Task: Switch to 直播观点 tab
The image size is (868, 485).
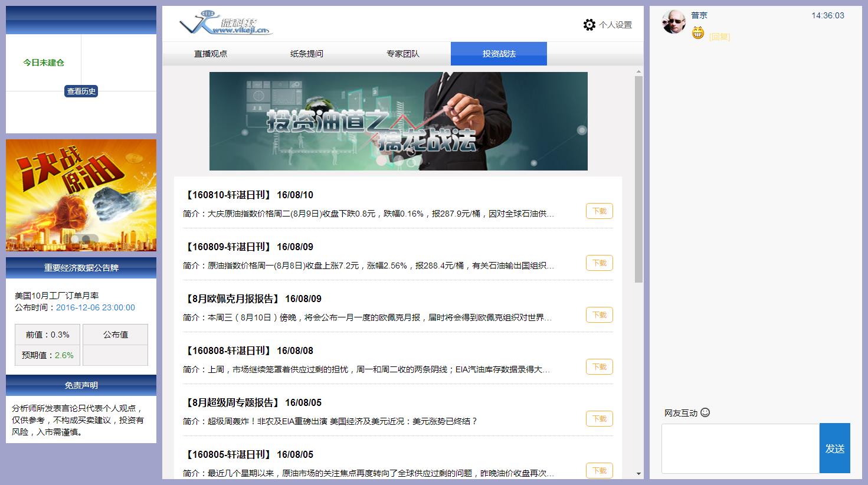Action: (211, 54)
